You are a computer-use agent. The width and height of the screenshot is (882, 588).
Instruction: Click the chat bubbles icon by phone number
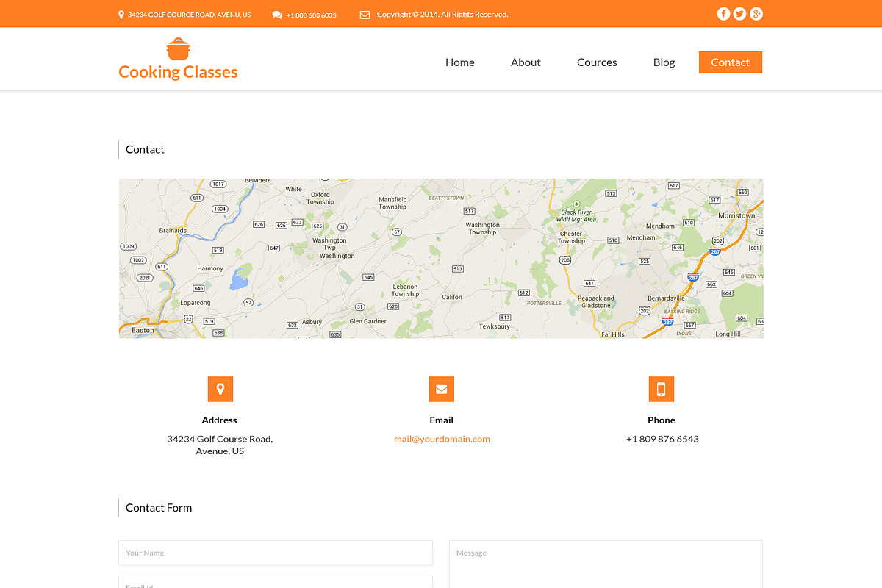click(277, 15)
